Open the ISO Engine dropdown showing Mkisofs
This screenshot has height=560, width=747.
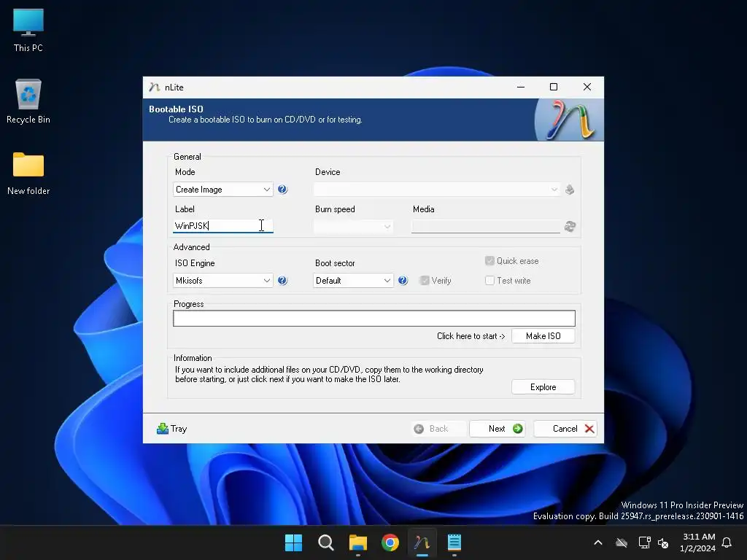(x=223, y=281)
